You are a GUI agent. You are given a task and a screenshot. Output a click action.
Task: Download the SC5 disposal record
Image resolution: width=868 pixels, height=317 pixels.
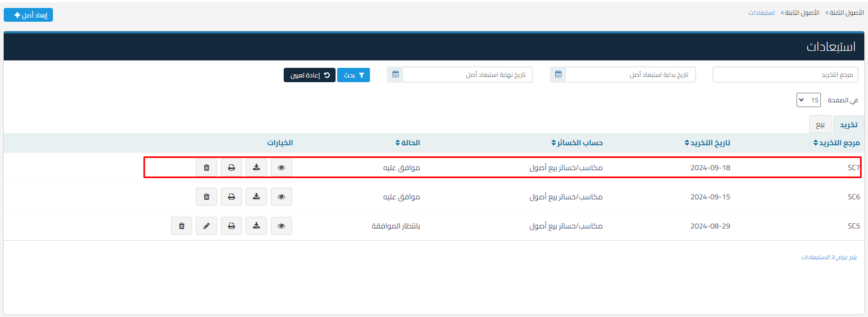[x=256, y=226]
